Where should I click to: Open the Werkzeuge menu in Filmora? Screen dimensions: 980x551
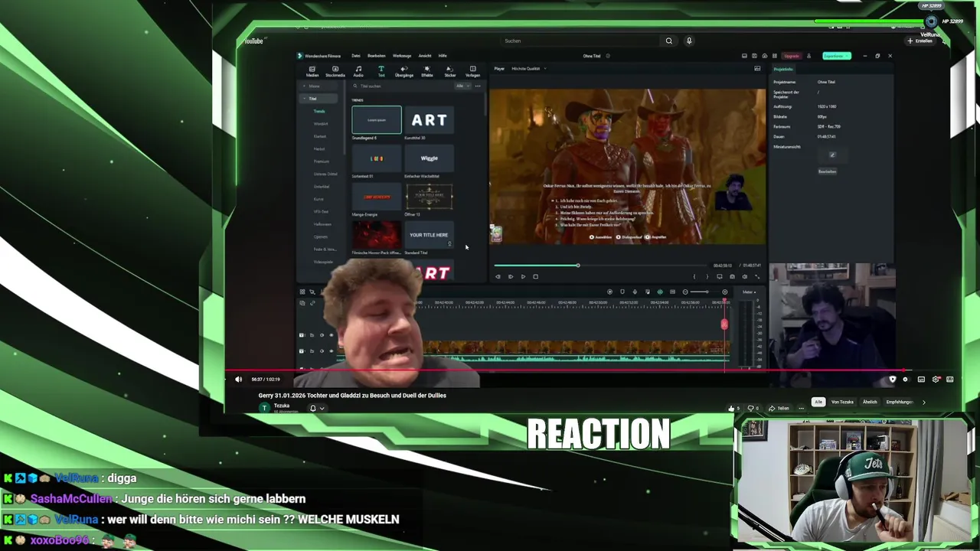402,56
